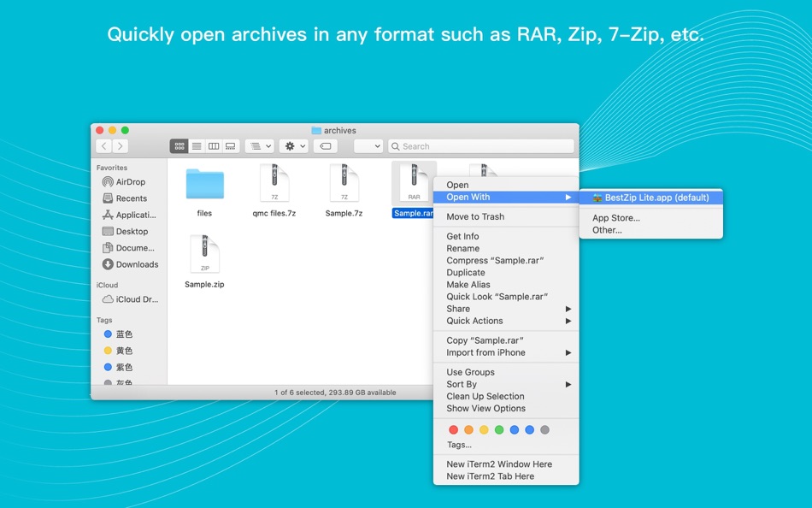Choose Show View Options
The height and width of the screenshot is (508, 812).
(506, 409)
